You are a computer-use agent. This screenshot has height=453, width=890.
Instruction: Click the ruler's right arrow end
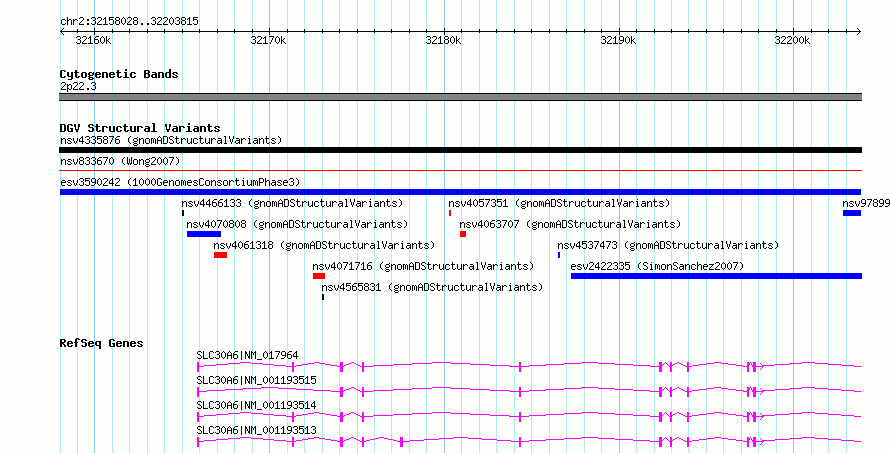click(x=858, y=32)
